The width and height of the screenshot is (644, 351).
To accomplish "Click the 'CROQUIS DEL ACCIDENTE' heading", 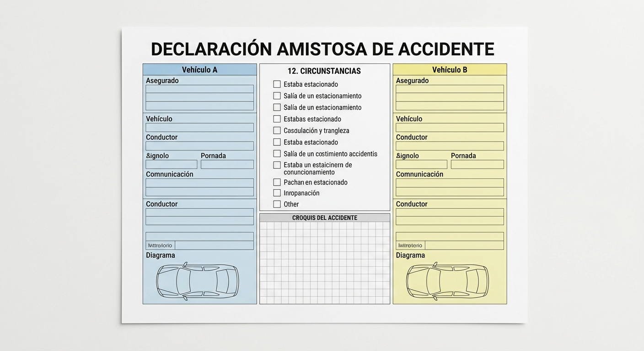I will tap(325, 218).
